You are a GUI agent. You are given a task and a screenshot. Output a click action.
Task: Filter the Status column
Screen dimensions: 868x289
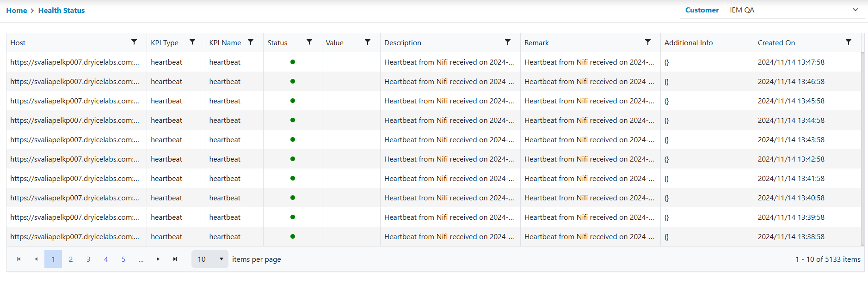pyautogui.click(x=309, y=42)
